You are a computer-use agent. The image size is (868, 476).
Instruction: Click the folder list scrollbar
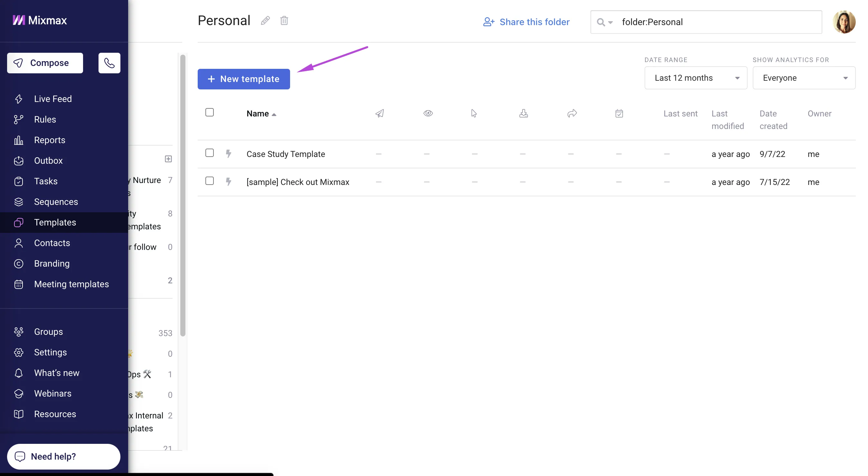coord(183,195)
